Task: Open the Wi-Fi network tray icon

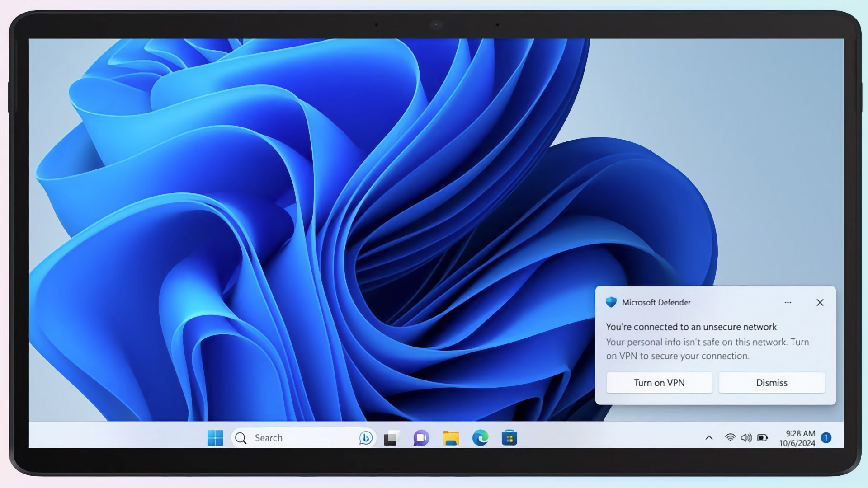Action: click(x=730, y=437)
